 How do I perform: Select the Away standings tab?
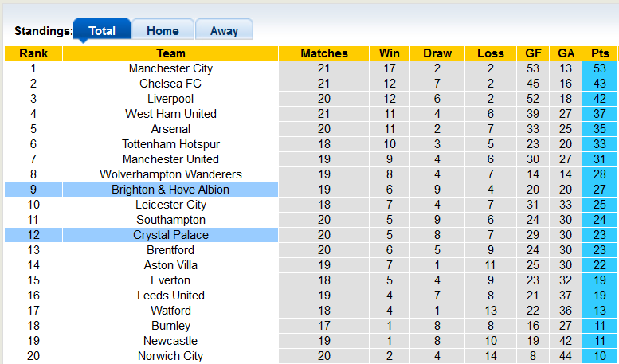click(224, 31)
